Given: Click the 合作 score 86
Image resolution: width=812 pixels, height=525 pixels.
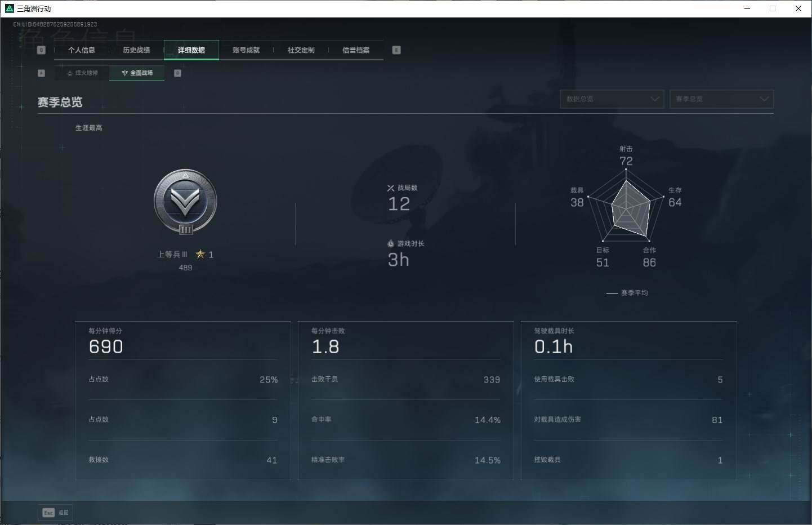Looking at the screenshot, I should tap(649, 262).
